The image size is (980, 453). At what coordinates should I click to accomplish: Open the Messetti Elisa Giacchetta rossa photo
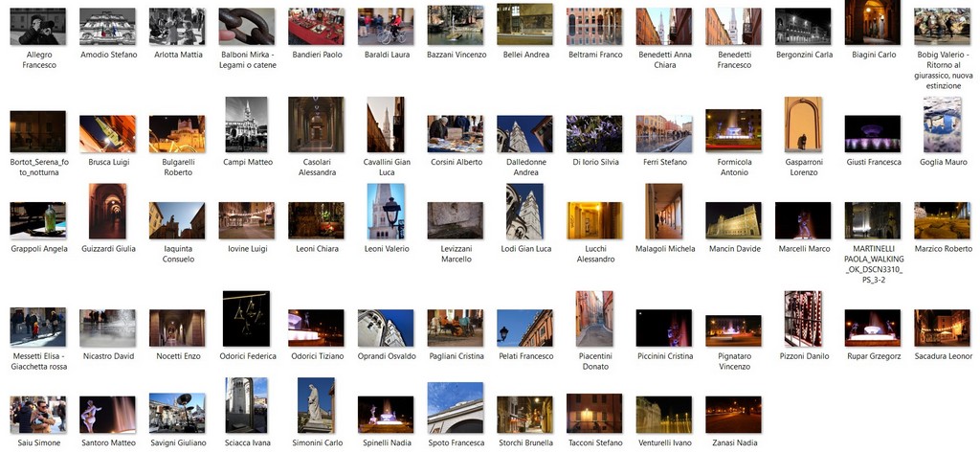point(38,327)
